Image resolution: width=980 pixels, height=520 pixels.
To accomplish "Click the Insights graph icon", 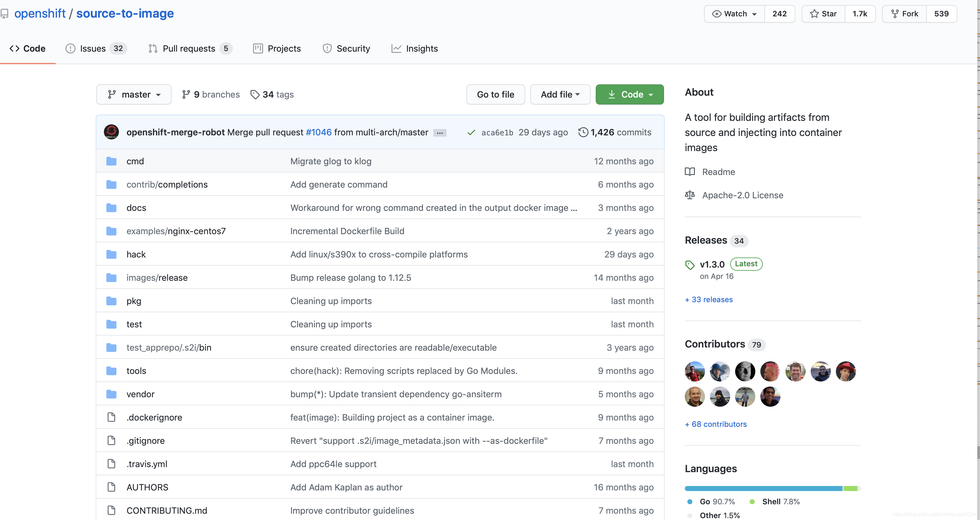I will (396, 48).
